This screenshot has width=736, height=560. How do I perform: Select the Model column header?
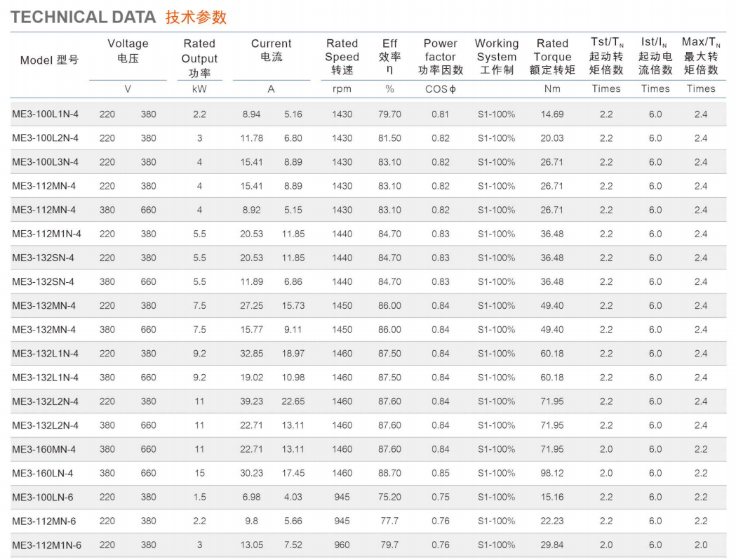point(49,60)
